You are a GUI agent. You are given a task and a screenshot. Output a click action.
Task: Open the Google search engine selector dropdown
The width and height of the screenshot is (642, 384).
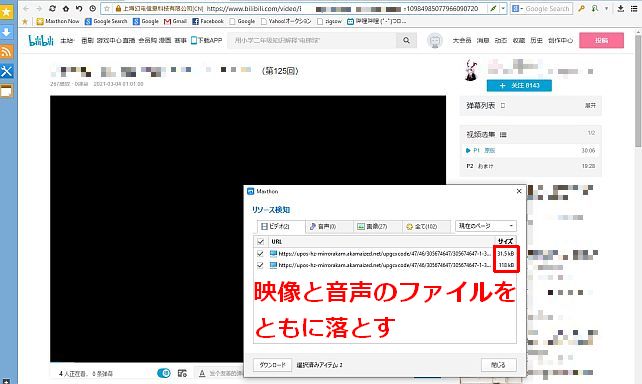517,8
